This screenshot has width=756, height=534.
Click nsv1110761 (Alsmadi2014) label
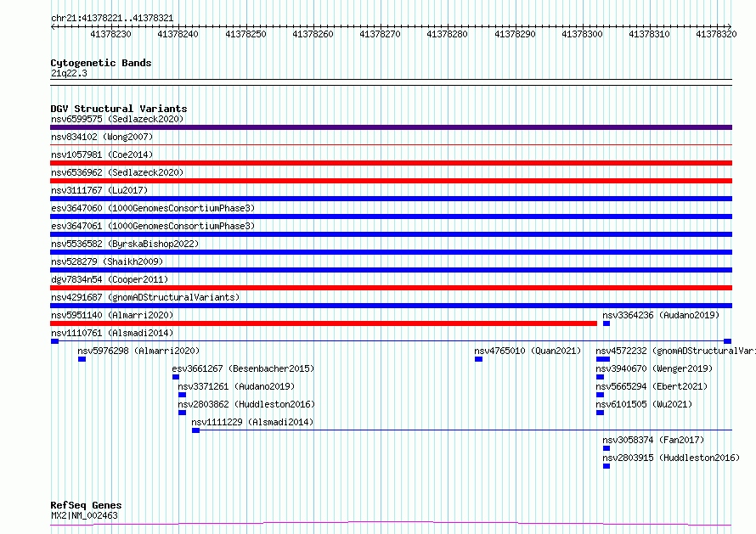point(112,333)
